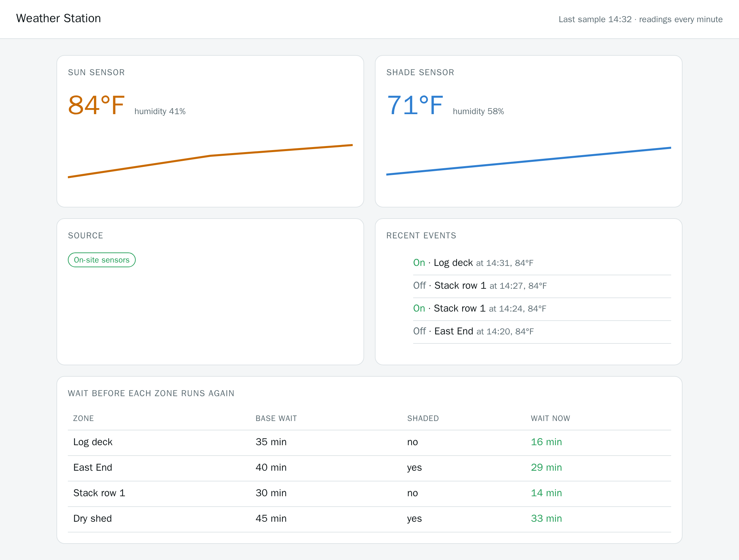Viewport: 739px width, 560px height.
Task: Select the Log deck On event at 14:31
Action: [542, 263]
